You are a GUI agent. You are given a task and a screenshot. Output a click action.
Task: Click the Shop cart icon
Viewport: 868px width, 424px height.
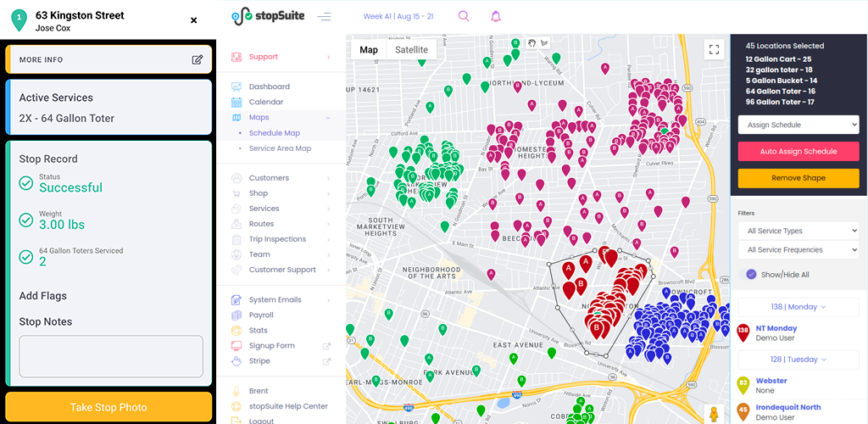[x=236, y=193]
